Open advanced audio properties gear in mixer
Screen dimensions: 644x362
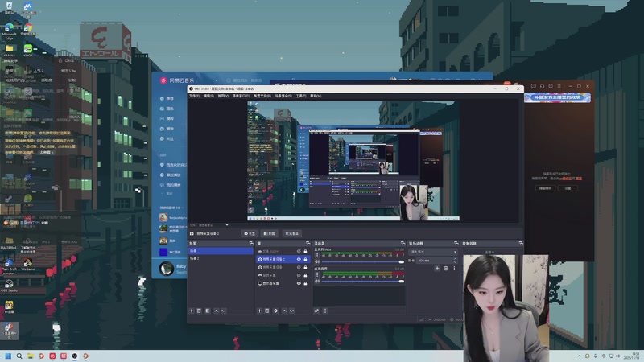(x=316, y=311)
